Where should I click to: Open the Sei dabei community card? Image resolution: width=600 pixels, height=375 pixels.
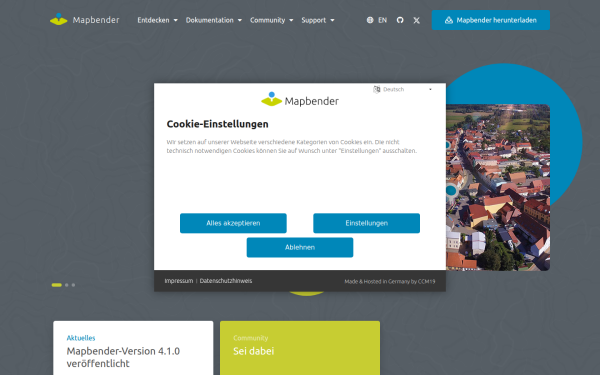(x=300, y=348)
